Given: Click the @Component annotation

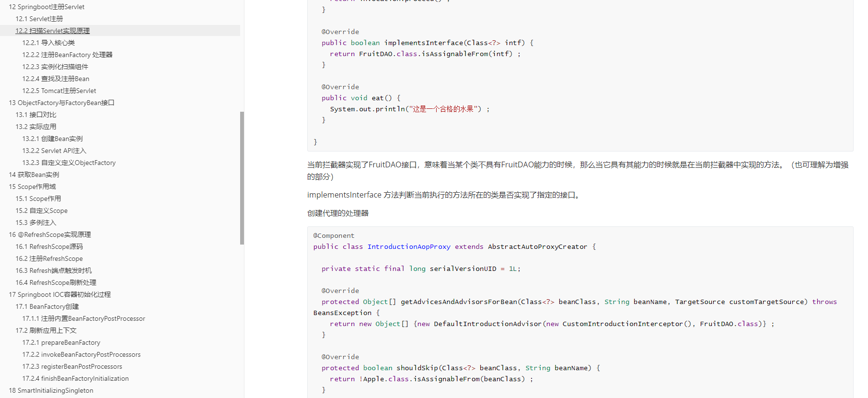Looking at the screenshot, I should coord(334,235).
